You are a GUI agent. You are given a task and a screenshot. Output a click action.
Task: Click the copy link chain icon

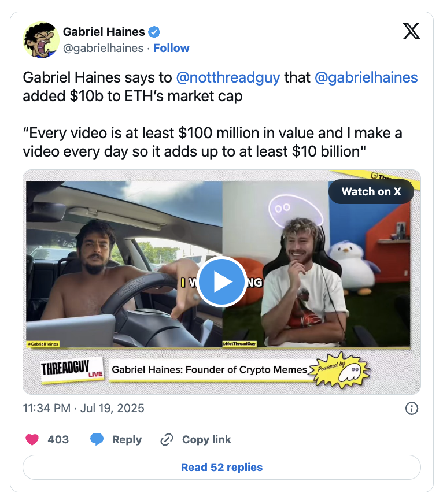click(x=167, y=439)
